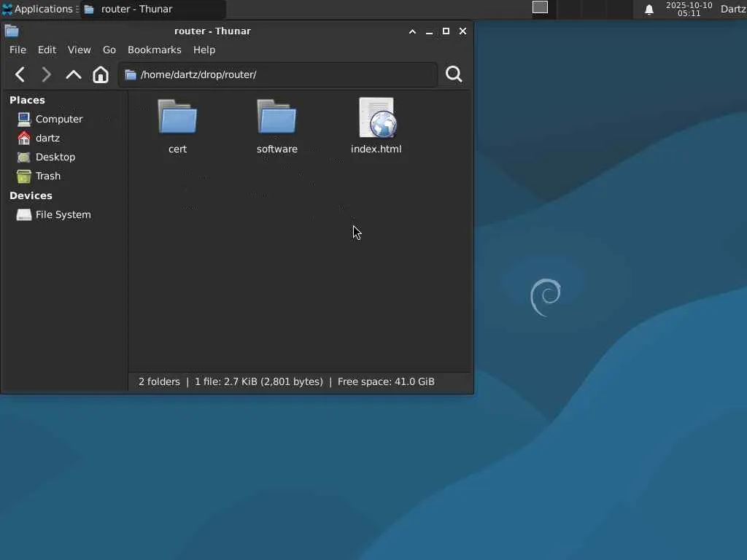747x560 pixels.
Task: Go to the home folder icon
Action: tap(101, 75)
